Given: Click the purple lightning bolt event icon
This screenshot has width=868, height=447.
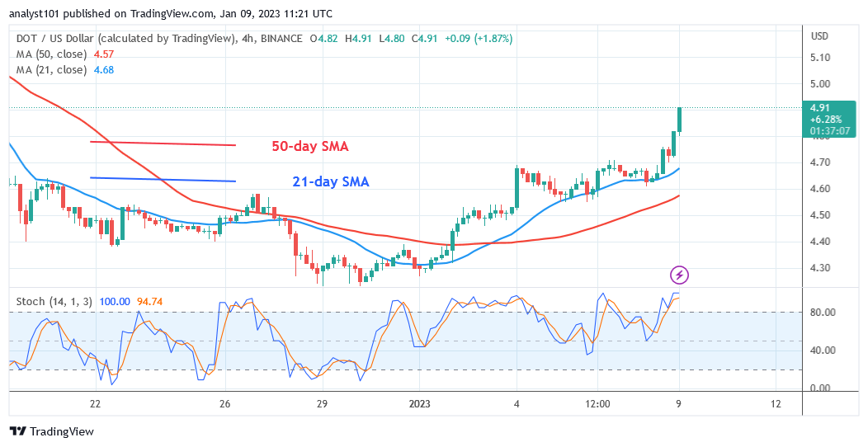Looking at the screenshot, I should [x=679, y=275].
